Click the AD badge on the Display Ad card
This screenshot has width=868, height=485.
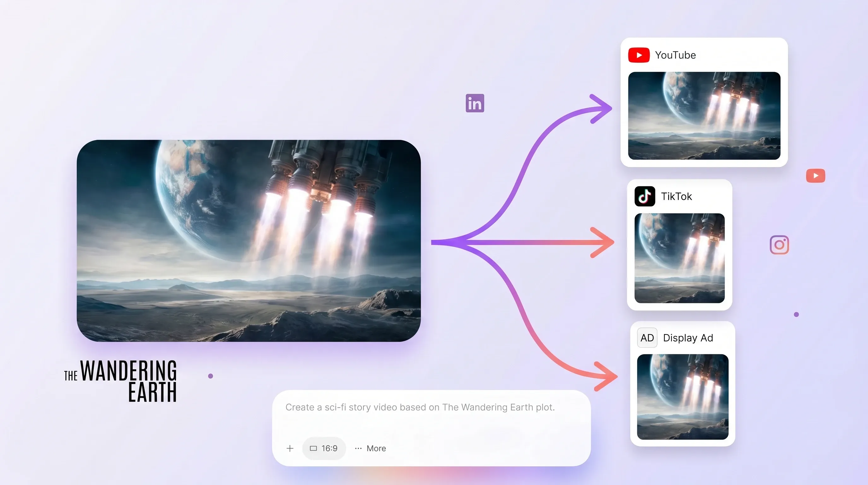coord(647,338)
